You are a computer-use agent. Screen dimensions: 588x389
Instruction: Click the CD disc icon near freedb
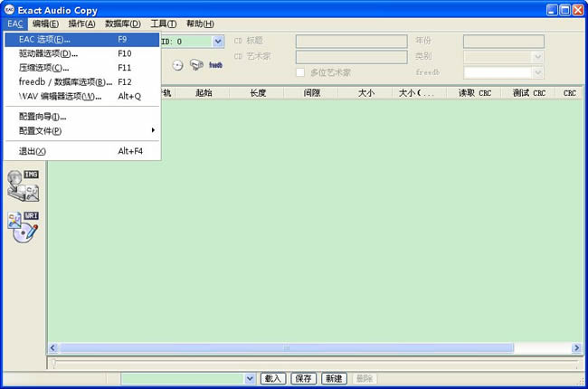click(177, 66)
